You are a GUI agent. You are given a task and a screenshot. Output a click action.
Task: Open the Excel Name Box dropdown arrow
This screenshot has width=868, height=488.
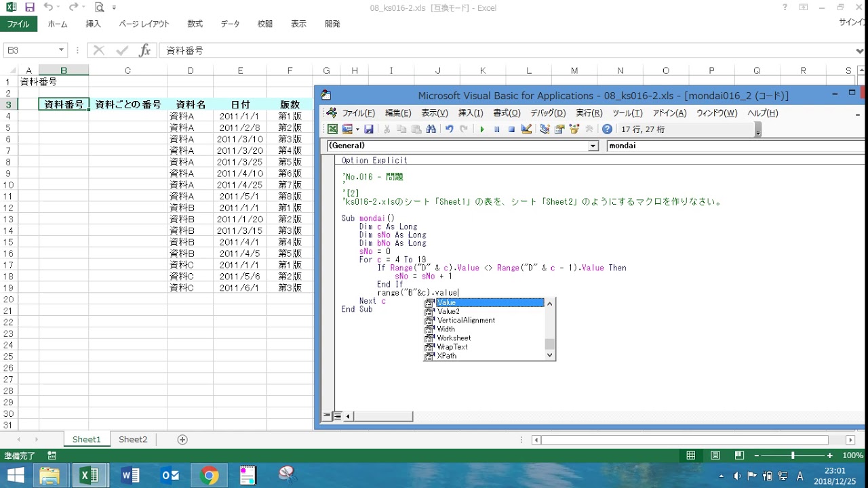coord(61,50)
